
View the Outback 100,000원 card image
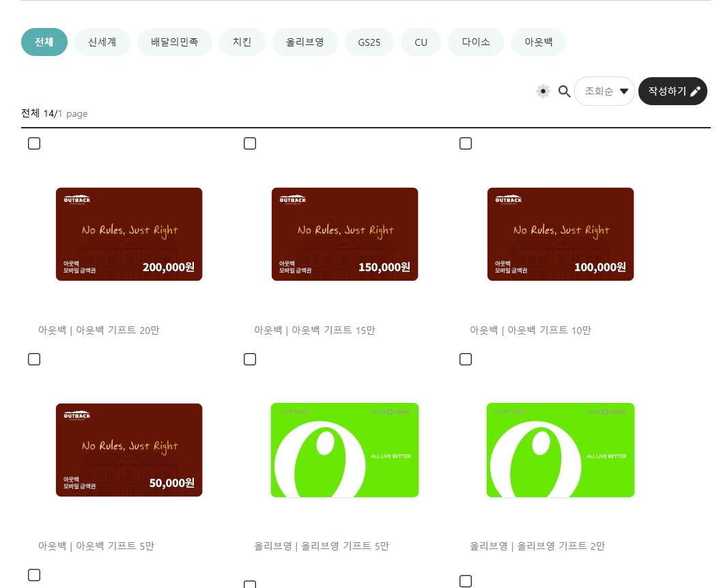click(x=561, y=234)
